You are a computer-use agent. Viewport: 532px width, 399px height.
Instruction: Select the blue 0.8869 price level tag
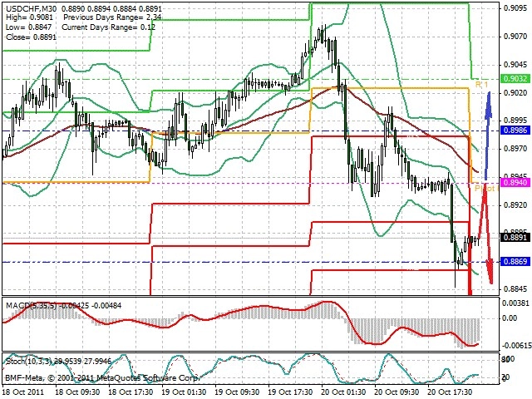515,261
